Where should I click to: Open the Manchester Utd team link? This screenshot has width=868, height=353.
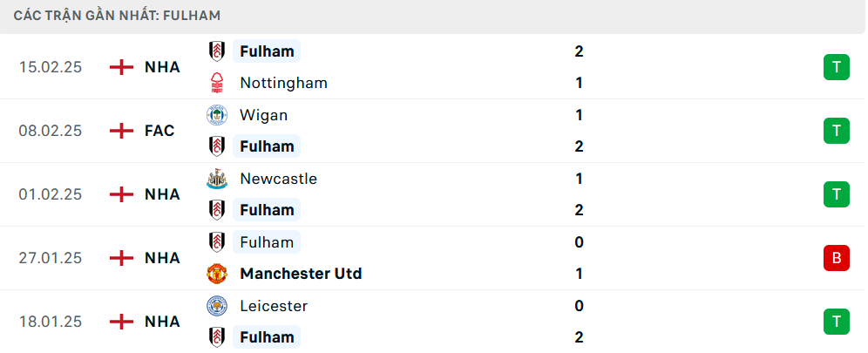click(301, 274)
